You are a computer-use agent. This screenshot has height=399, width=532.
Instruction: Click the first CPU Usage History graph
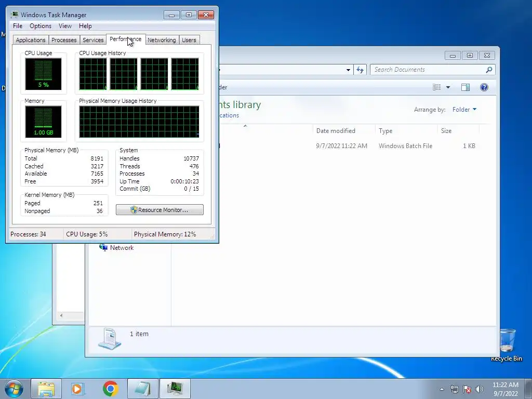coord(93,74)
